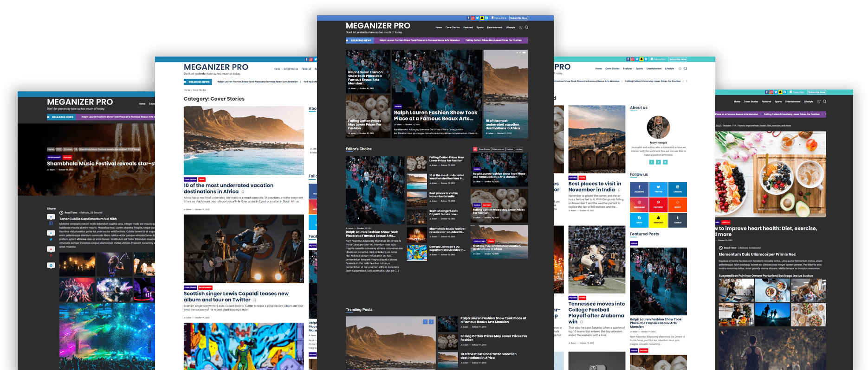Click Favourites bookmark in center page top bar

tap(499, 18)
